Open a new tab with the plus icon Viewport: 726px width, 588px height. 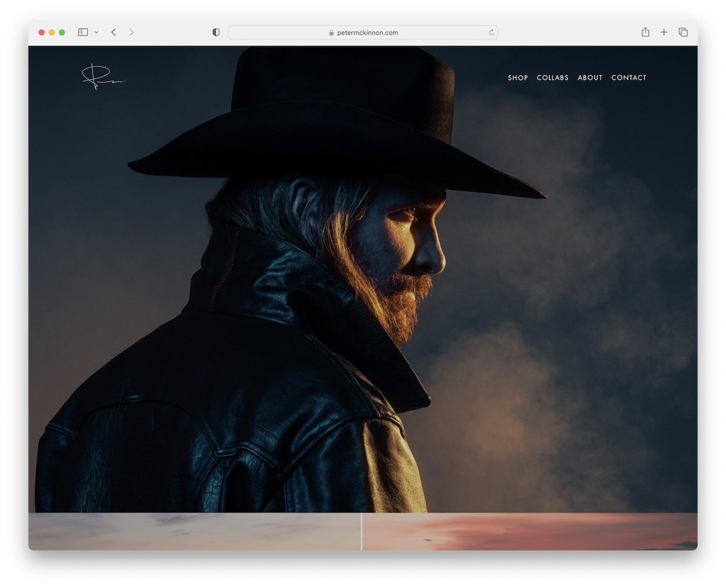pyautogui.click(x=664, y=32)
